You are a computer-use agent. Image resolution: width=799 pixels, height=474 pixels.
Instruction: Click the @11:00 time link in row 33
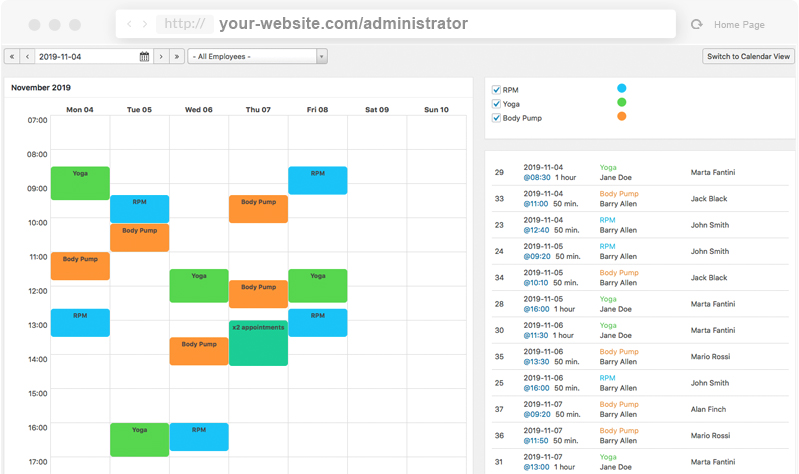click(x=536, y=204)
